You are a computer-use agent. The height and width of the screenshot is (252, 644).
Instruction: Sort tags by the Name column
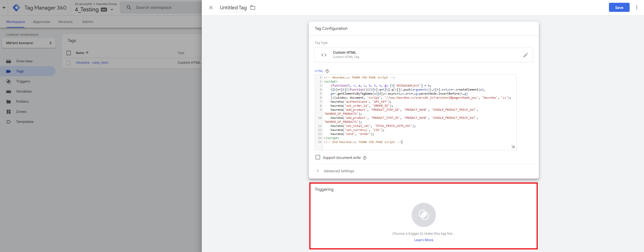coord(82,53)
